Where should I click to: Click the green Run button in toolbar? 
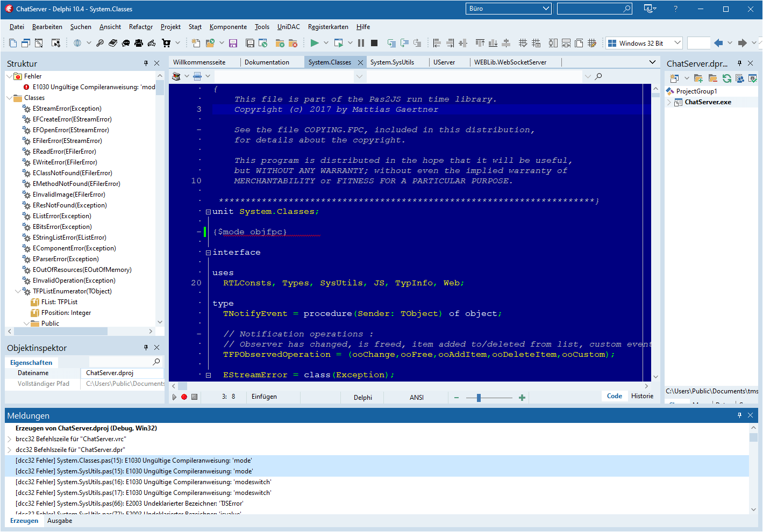tap(315, 43)
